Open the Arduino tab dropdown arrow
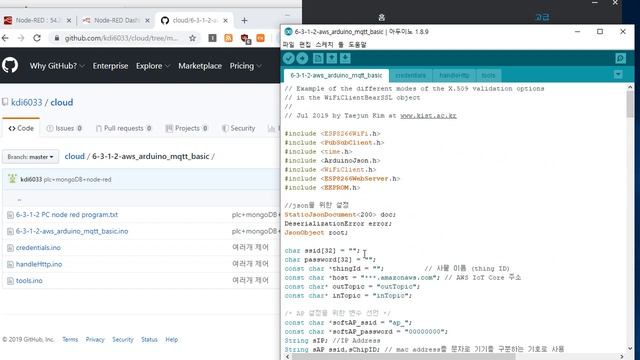This screenshot has height=360, width=640. tap(618, 75)
